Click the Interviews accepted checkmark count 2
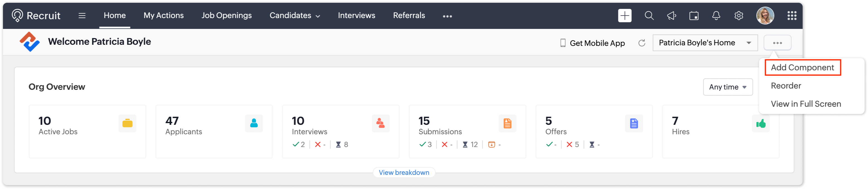Viewport: 868px width, 189px height. pos(298,145)
